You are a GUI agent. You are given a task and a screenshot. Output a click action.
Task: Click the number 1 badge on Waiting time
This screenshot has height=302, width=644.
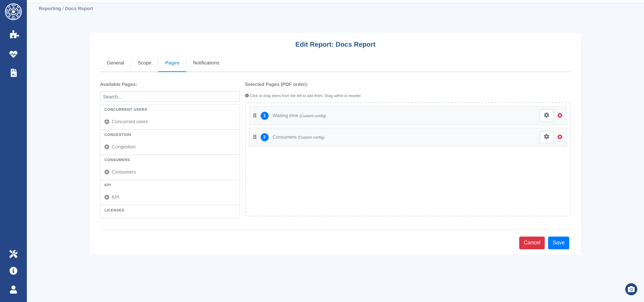(x=264, y=115)
